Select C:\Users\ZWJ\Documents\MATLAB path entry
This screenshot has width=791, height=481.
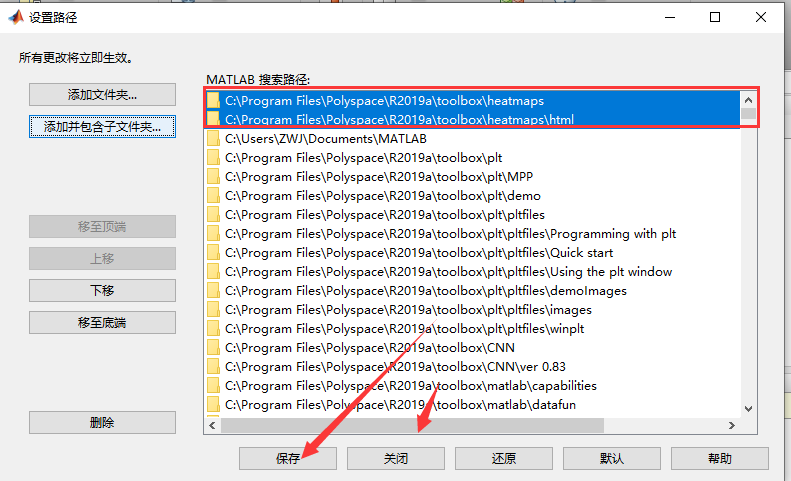point(472,139)
